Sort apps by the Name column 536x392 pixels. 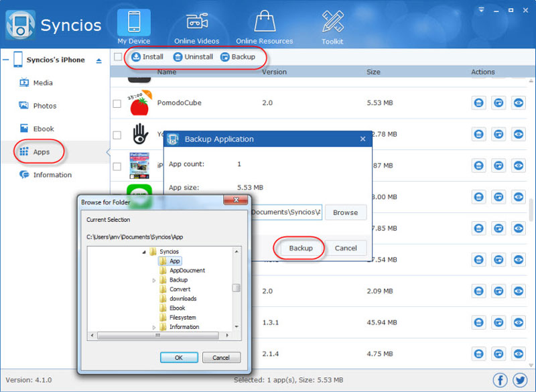(x=167, y=72)
